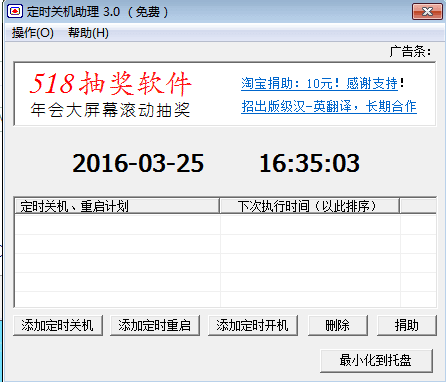This screenshot has height=382, width=446.
Task: Minimize to tray with 最小化到托盘
Action: tap(376, 360)
